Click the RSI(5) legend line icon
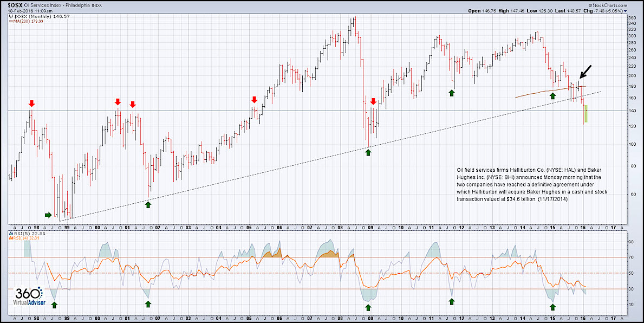Image resolution: width=644 pixels, height=323 pixels. pyautogui.click(x=11, y=234)
